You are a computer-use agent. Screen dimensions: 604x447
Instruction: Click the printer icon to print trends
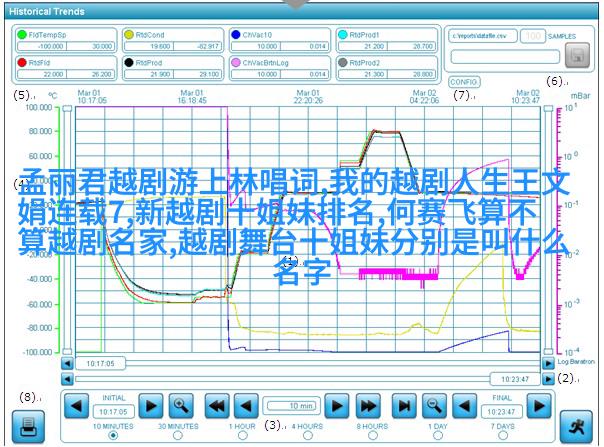tap(28, 427)
